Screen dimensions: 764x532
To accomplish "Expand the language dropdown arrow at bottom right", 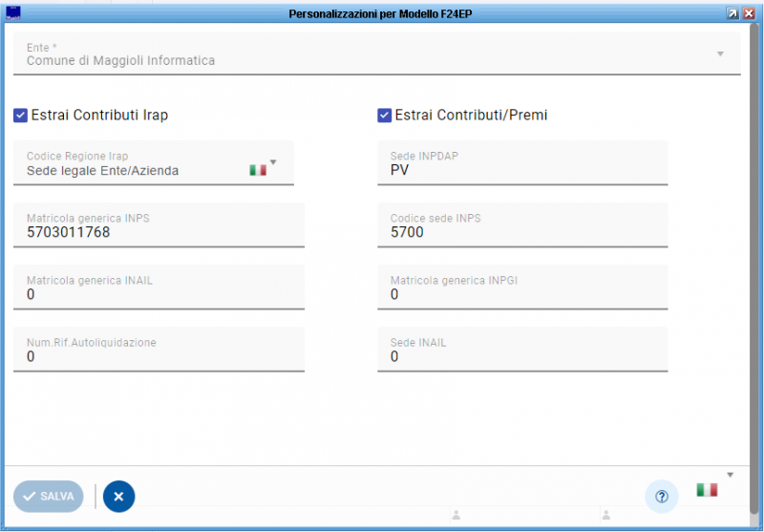I will pos(731,475).
